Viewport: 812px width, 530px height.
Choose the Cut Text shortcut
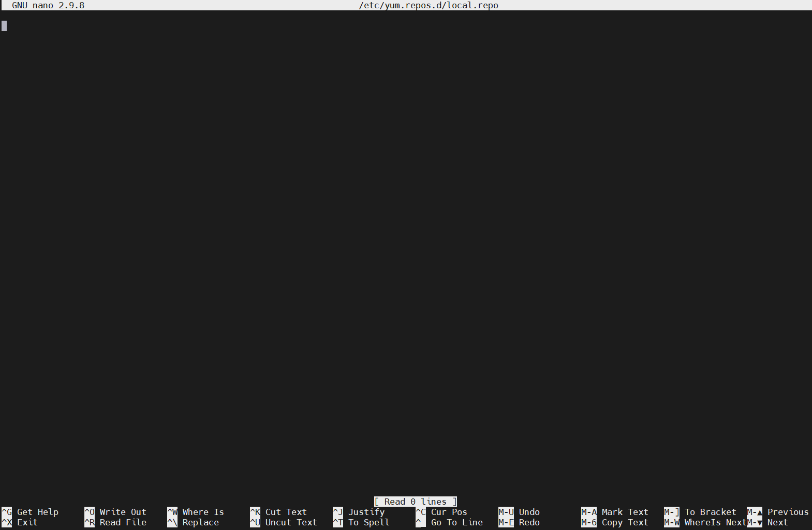pos(286,512)
